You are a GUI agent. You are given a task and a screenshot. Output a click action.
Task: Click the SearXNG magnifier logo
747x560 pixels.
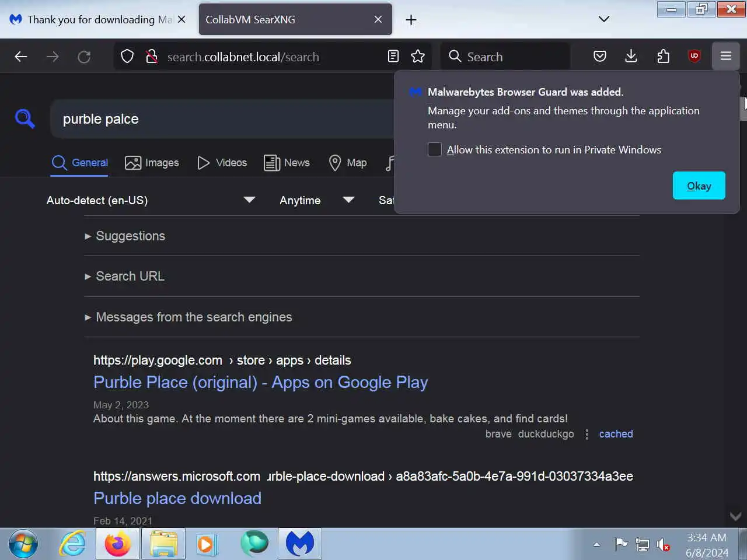(25, 118)
